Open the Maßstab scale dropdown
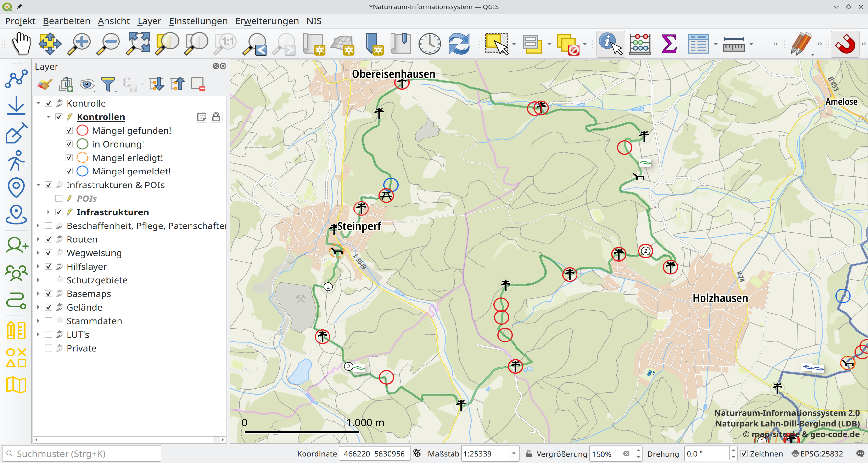Viewport: 868px width, 463px height. (514, 454)
